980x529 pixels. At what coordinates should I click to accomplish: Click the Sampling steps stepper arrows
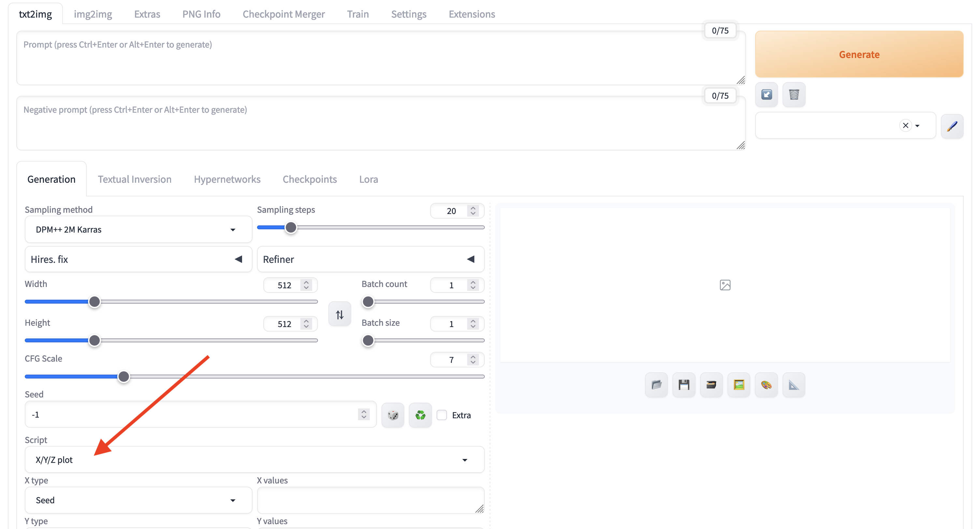[473, 211]
